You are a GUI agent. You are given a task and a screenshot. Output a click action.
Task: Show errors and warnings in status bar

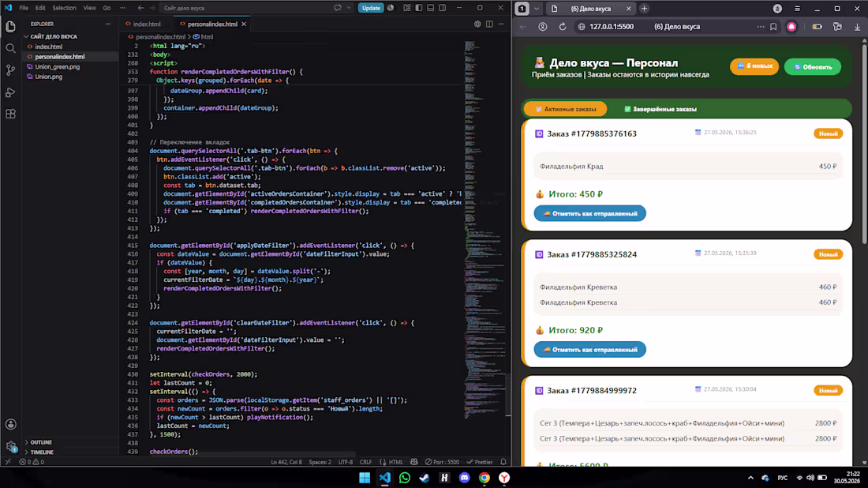pos(32,461)
